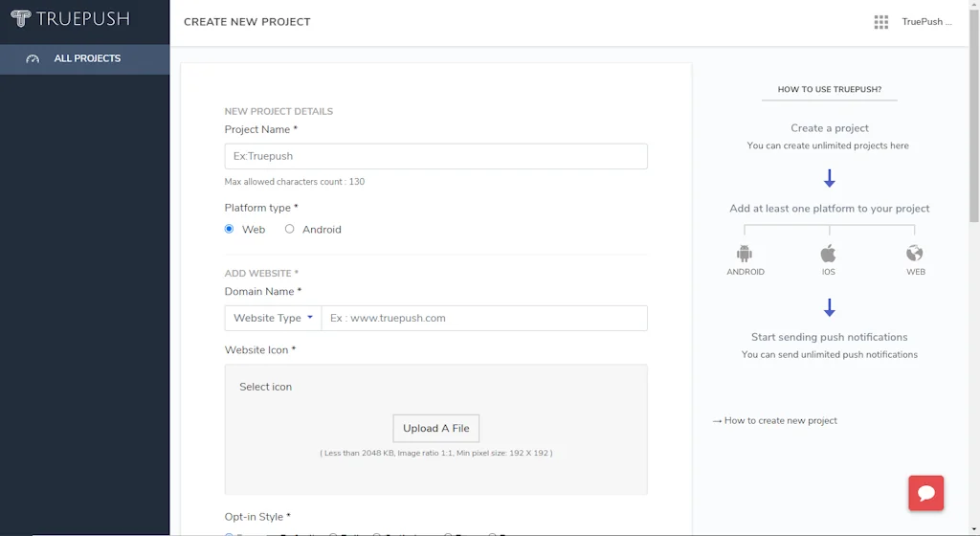Image resolution: width=980 pixels, height=536 pixels.
Task: Click the 'New Project Details' section heading
Action: [278, 111]
